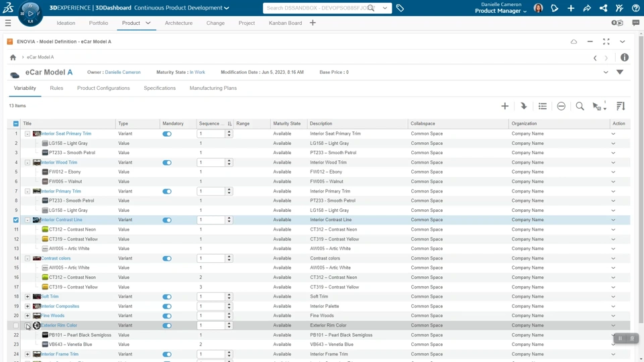Click the add variability plus icon
The height and width of the screenshot is (362, 644).
click(504, 107)
